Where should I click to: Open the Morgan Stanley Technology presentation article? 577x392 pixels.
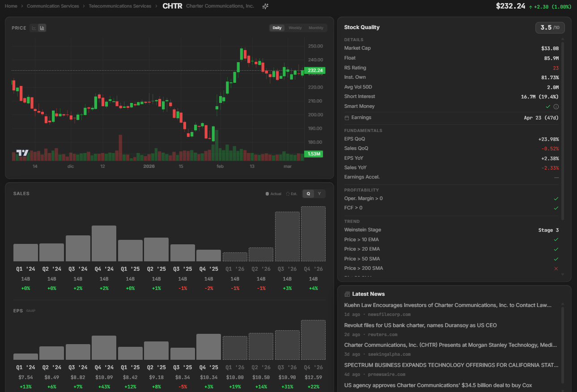click(x=450, y=345)
